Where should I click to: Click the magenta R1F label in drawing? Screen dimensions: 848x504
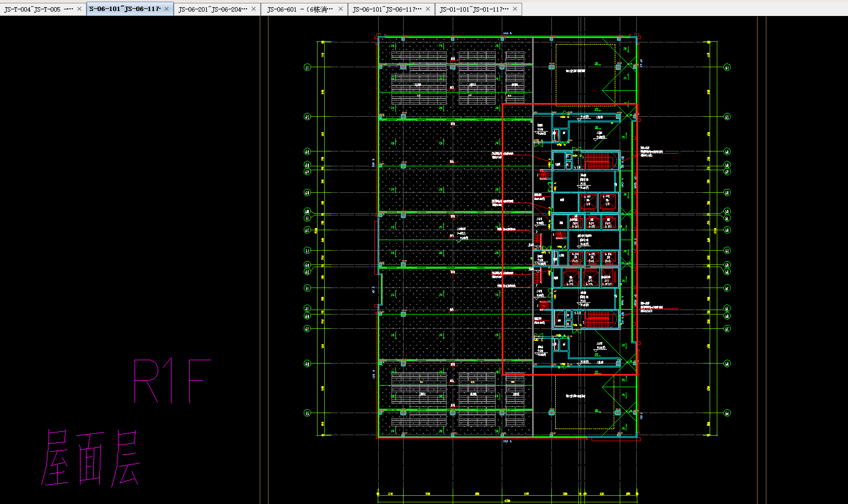pos(172,381)
